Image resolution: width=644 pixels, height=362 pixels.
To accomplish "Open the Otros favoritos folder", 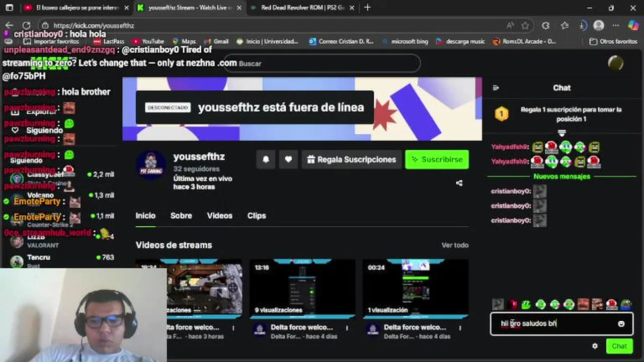I will click(613, 41).
